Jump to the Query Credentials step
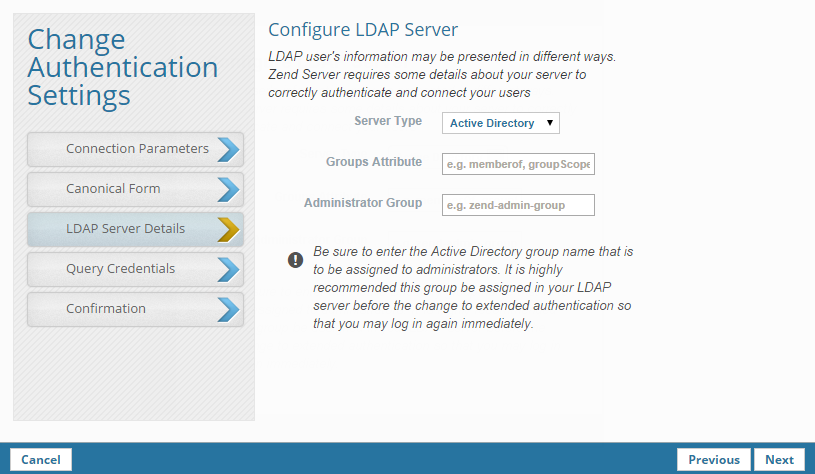 120,269
